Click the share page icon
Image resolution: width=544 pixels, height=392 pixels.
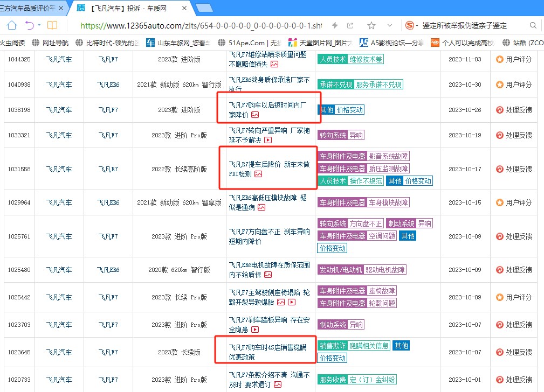(x=350, y=25)
